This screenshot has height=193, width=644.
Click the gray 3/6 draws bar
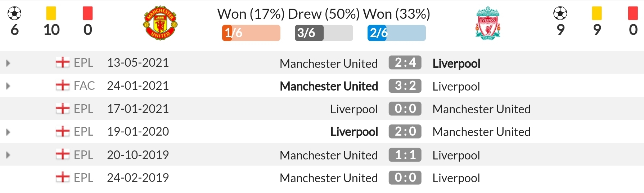click(x=324, y=33)
